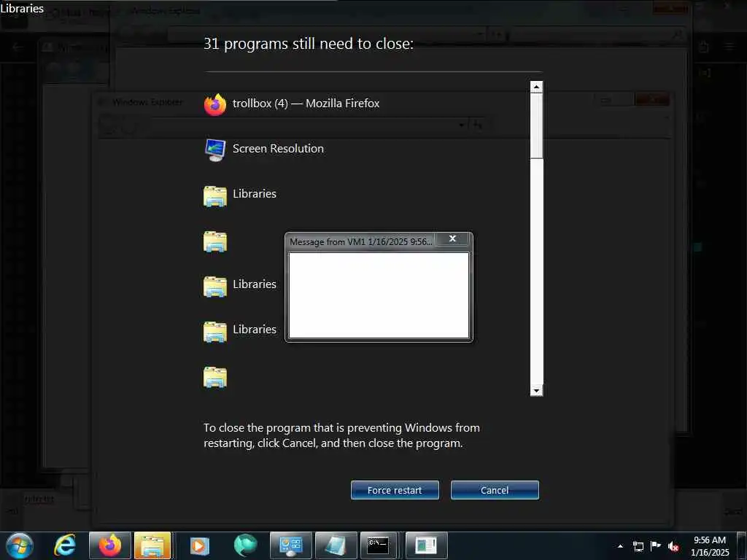The image size is (747, 560).
Task: Click the program list scroll-up arrow
Action: pos(536,87)
